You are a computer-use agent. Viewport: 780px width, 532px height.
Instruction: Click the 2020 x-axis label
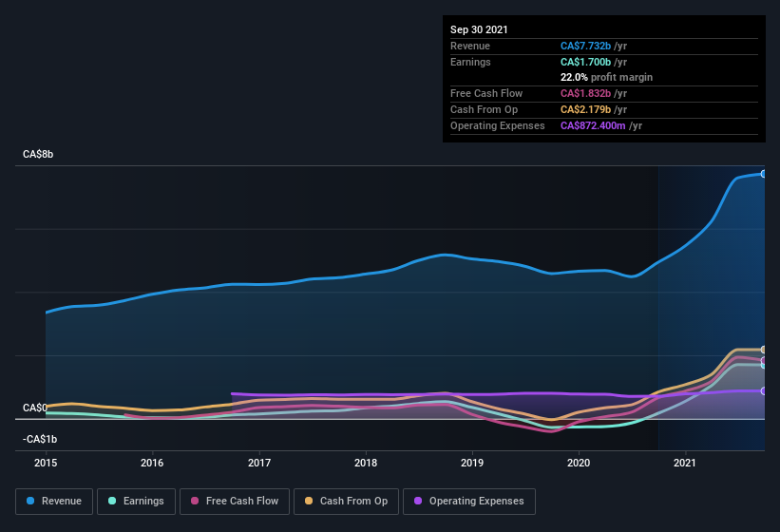pos(579,463)
